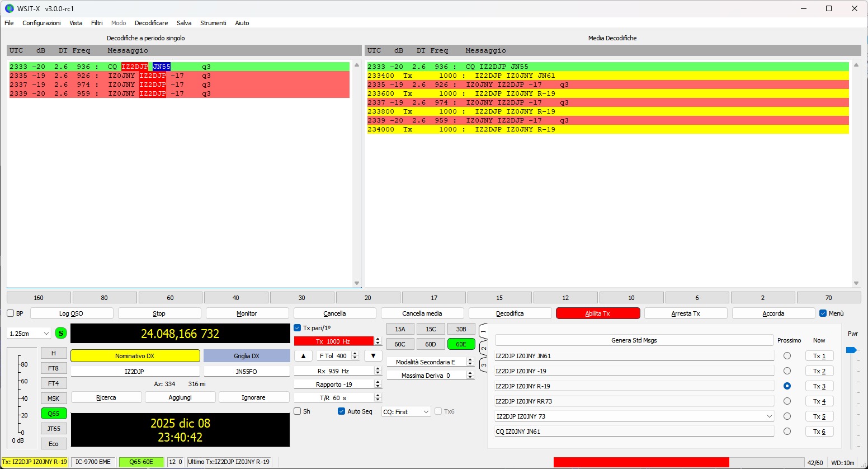Click the Abilita Tx button
Viewport: 868px width, 469px height.
[x=597, y=313]
